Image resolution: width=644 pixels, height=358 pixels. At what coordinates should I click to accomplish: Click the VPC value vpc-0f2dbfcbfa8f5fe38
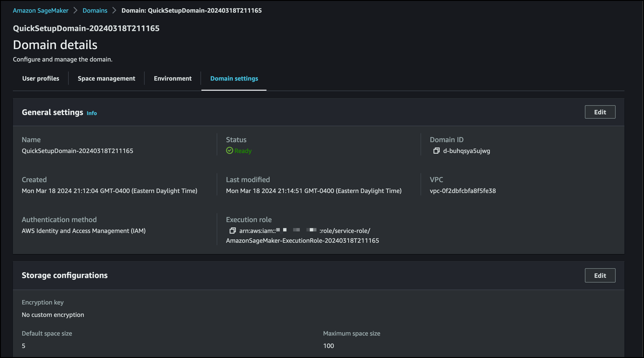[x=463, y=191]
